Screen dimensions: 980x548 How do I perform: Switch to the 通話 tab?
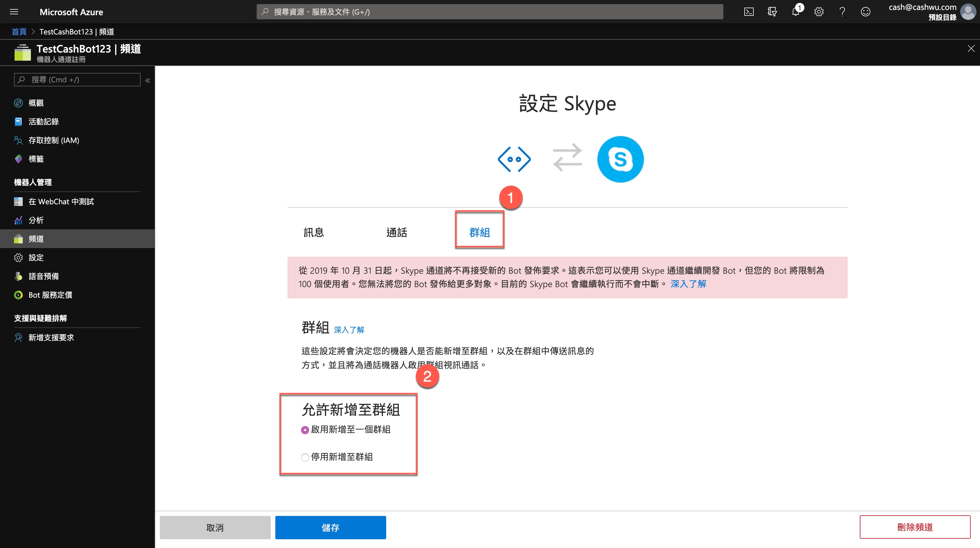tap(396, 232)
